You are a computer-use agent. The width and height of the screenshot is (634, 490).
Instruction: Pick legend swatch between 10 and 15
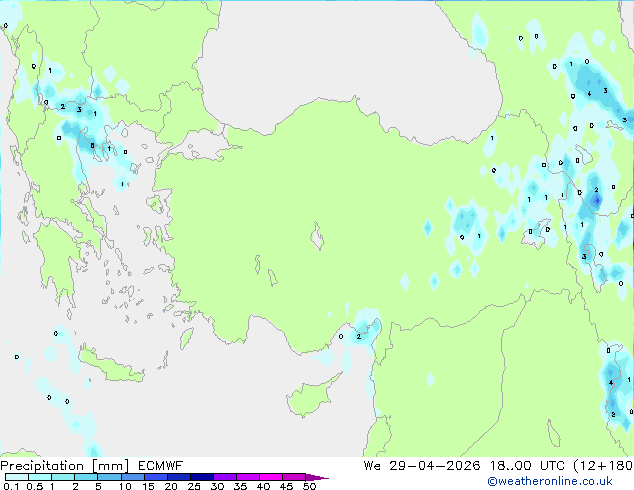[133, 477]
